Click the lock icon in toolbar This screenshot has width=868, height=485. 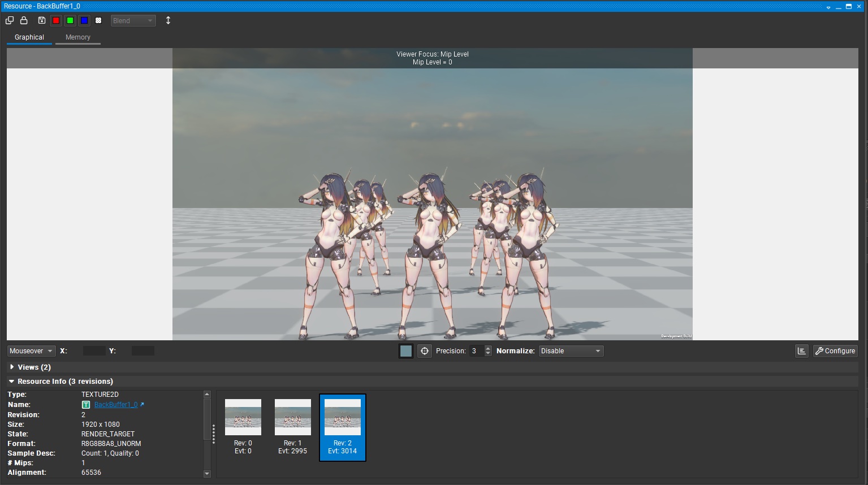click(x=24, y=20)
